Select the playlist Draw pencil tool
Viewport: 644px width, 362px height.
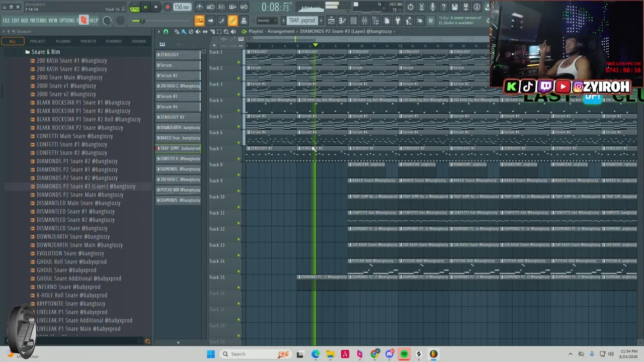pos(177,32)
